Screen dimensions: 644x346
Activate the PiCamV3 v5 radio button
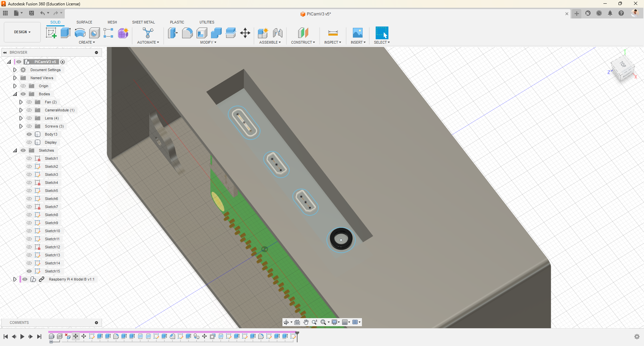pyautogui.click(x=63, y=62)
